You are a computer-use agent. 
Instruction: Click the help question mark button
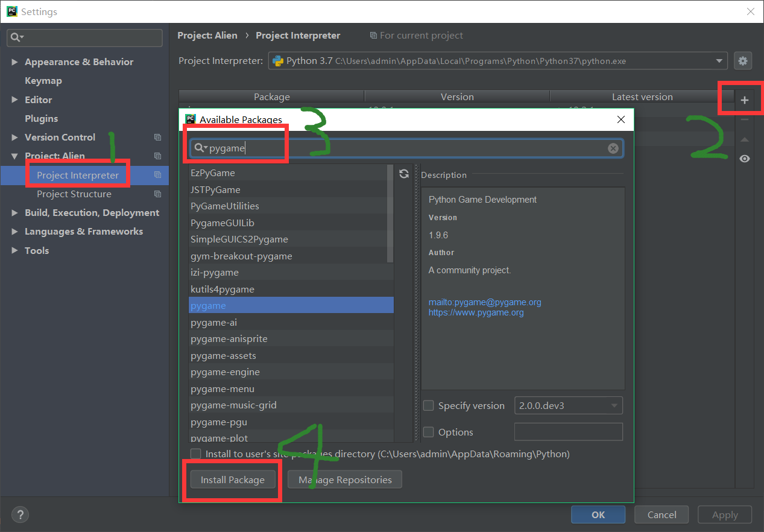click(20, 515)
